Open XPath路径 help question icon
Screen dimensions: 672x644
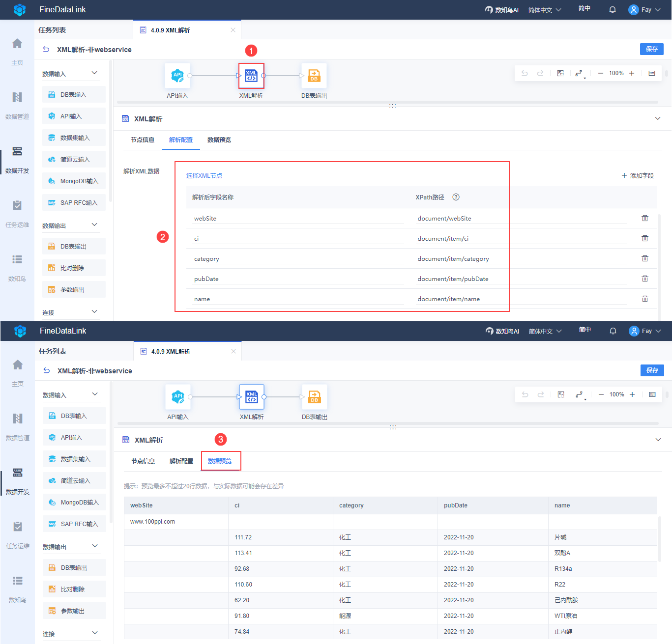point(456,197)
